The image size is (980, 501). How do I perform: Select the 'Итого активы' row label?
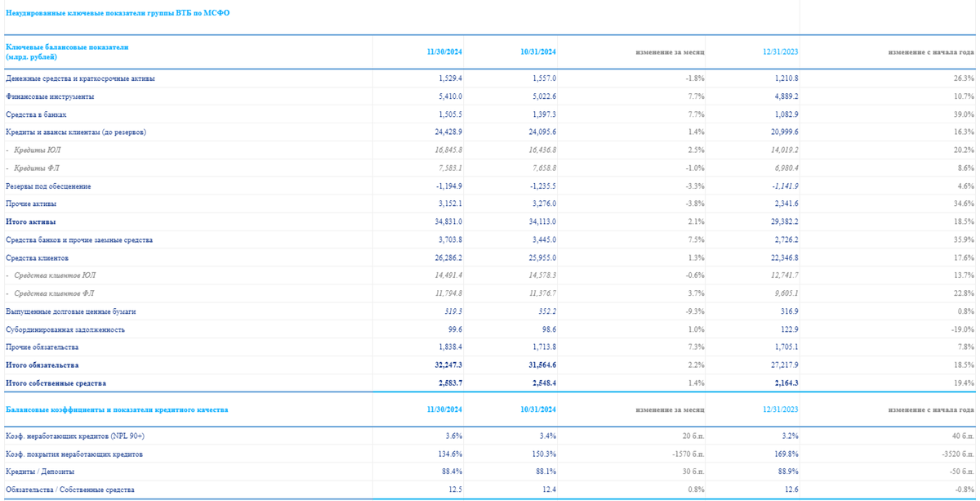coord(30,222)
